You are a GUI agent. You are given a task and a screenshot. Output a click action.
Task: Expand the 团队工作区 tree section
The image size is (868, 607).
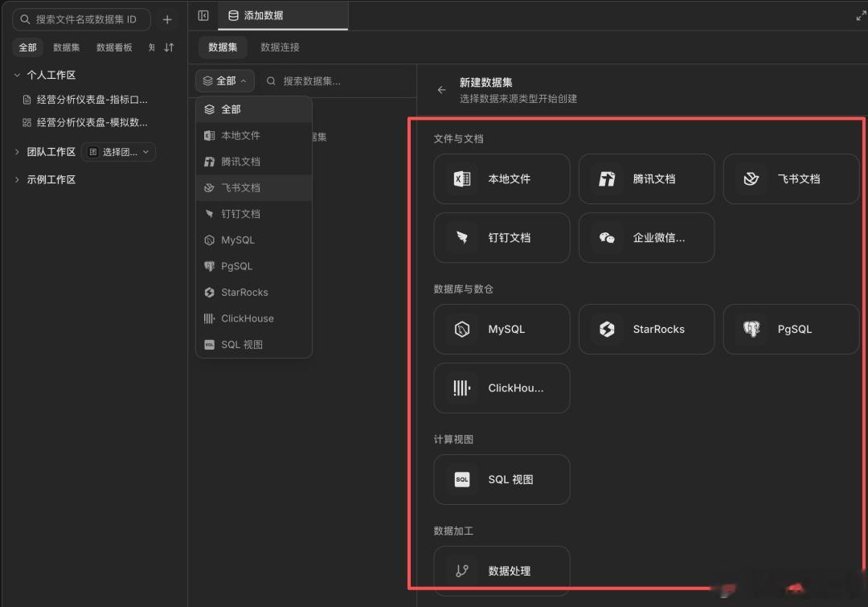point(17,152)
